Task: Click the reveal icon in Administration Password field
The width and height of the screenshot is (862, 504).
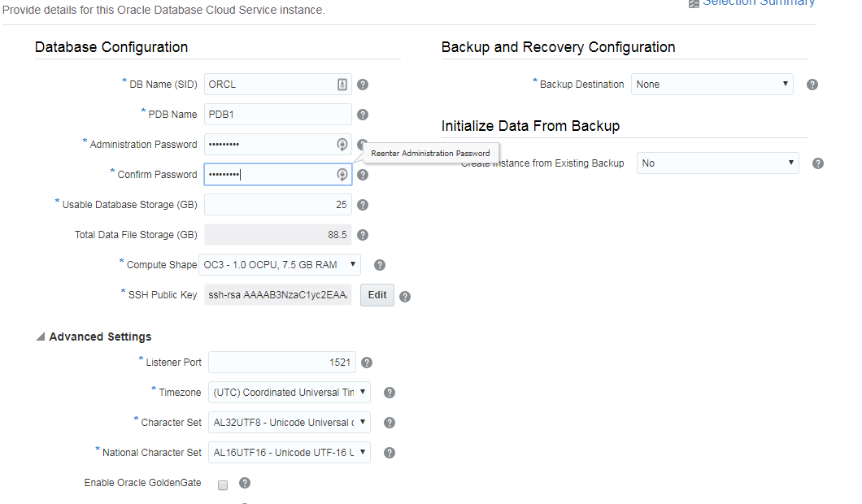Action: (x=342, y=144)
